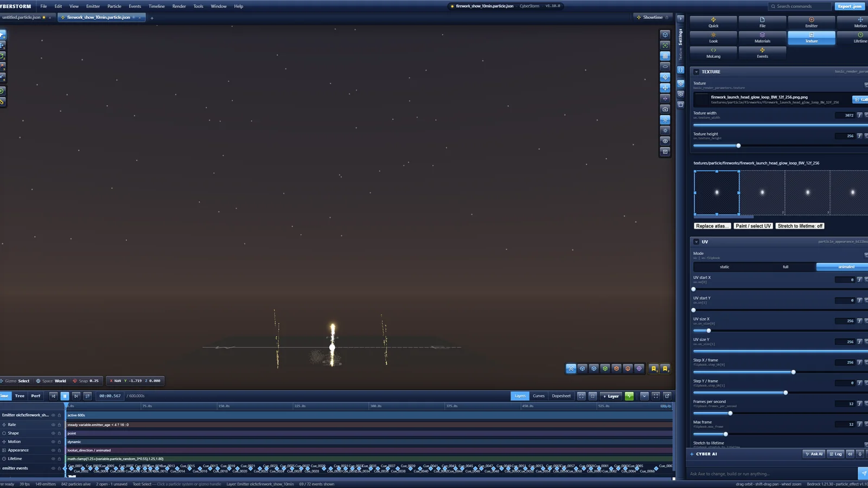Collapse the TEXTURE section
This screenshot has height=488, width=868.
[x=696, y=72]
